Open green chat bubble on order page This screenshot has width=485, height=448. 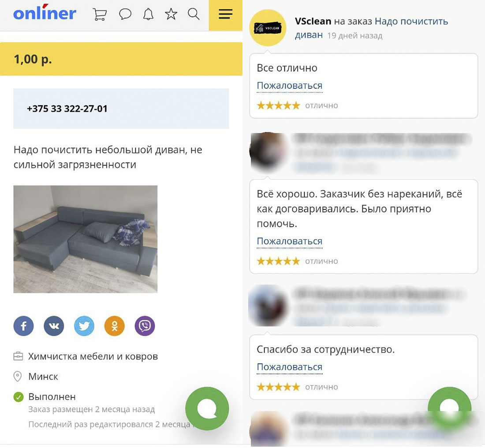(x=207, y=408)
